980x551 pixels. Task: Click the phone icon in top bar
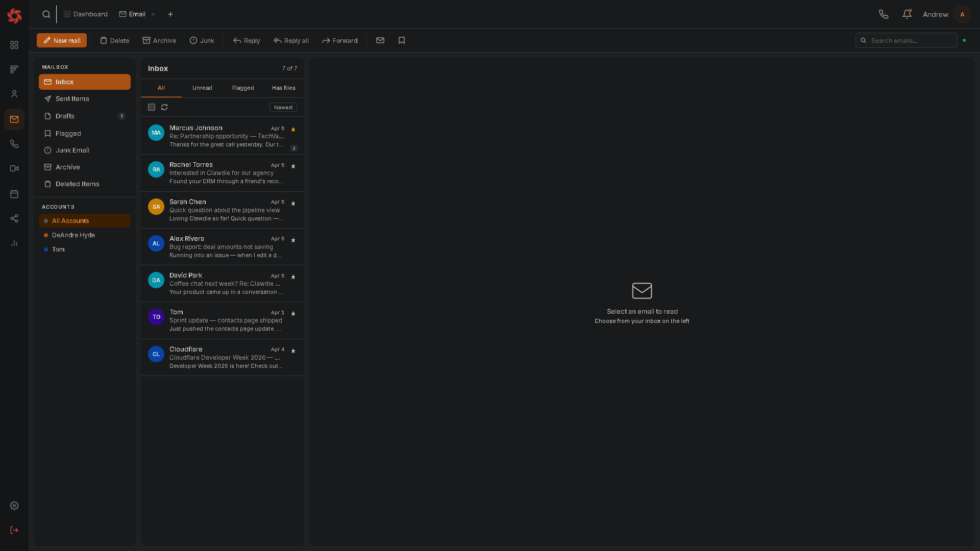[884, 14]
